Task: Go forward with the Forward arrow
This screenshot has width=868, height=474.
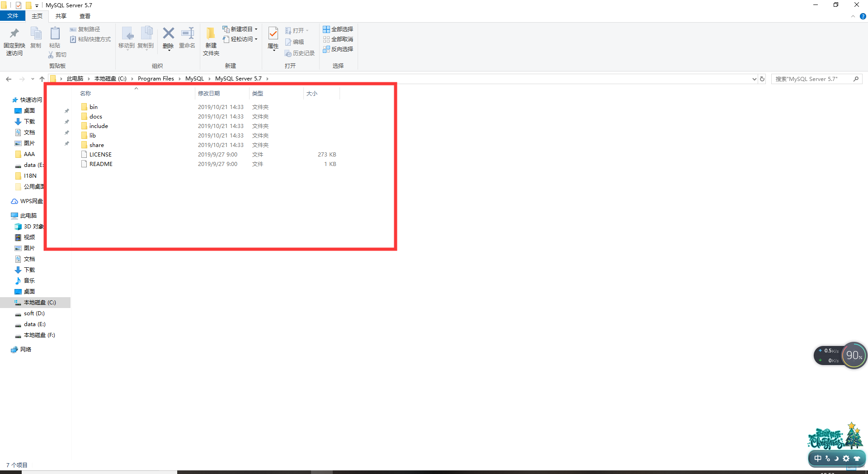Action: coord(22,79)
